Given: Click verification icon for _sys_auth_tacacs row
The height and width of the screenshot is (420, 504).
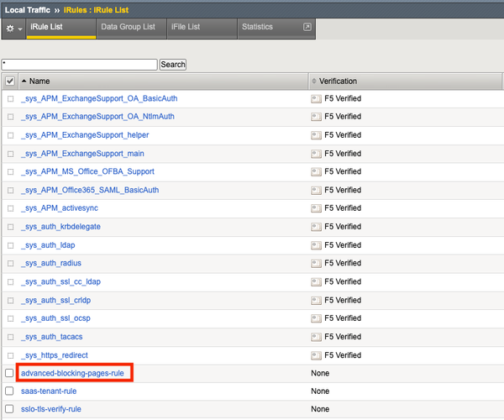Looking at the screenshot, I should tap(316, 337).
